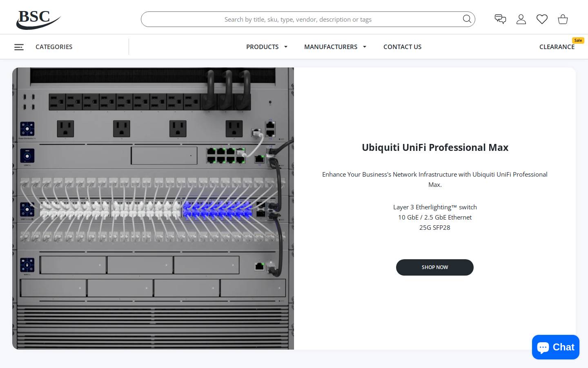This screenshot has width=588, height=368.
Task: Open the Clearance page
Action: tap(557, 47)
